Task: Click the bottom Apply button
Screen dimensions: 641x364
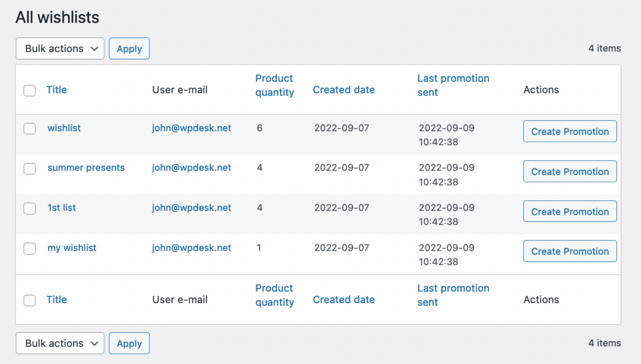Action: pyautogui.click(x=129, y=343)
